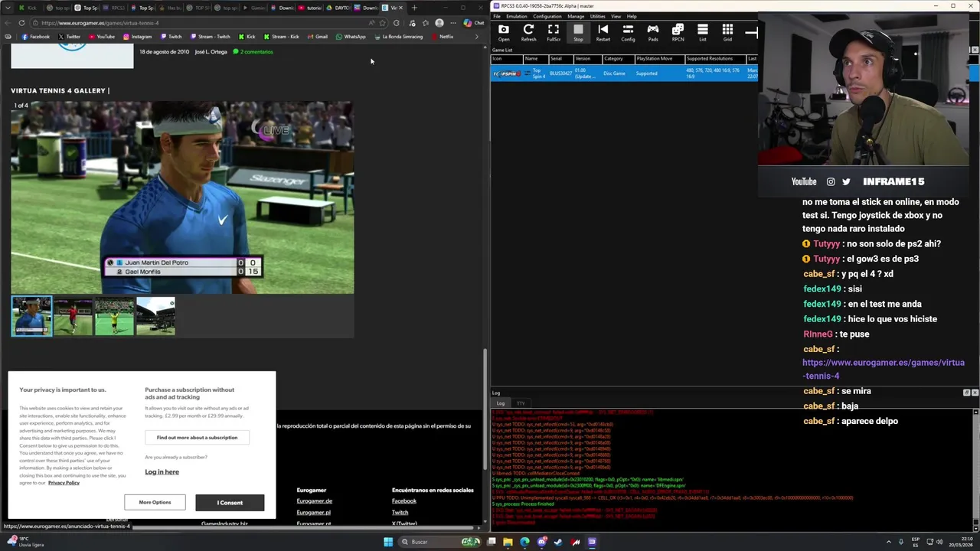Open RPCS3 Emulation menu
980x551 pixels.
tap(517, 16)
